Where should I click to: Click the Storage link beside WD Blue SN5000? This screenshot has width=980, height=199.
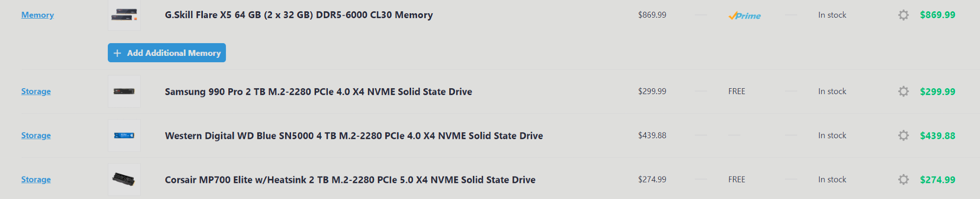36,136
